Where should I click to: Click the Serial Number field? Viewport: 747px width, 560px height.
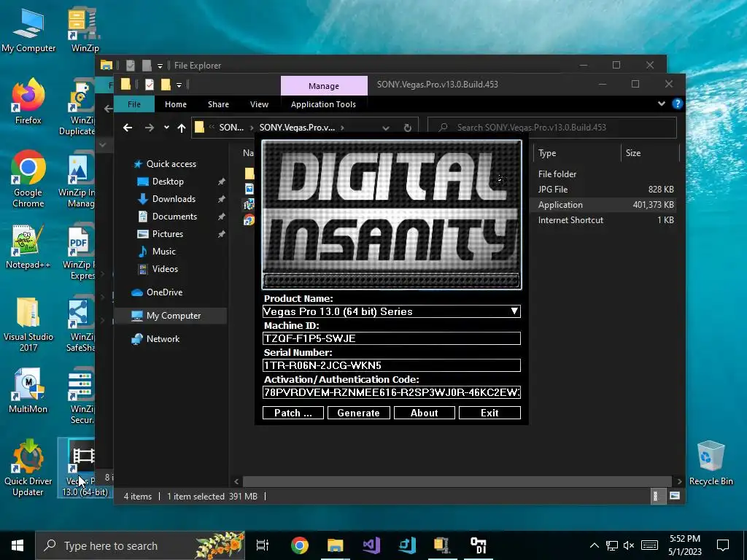click(392, 365)
